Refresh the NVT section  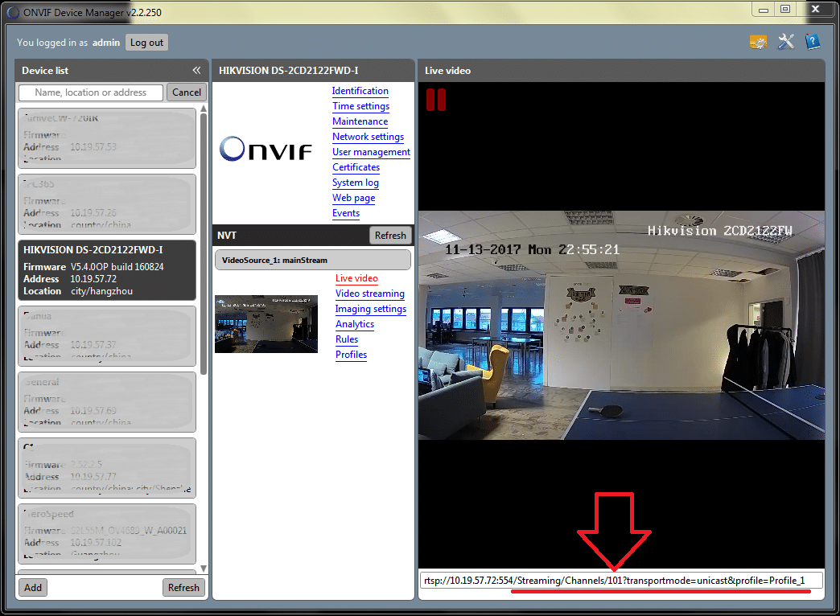(x=390, y=236)
